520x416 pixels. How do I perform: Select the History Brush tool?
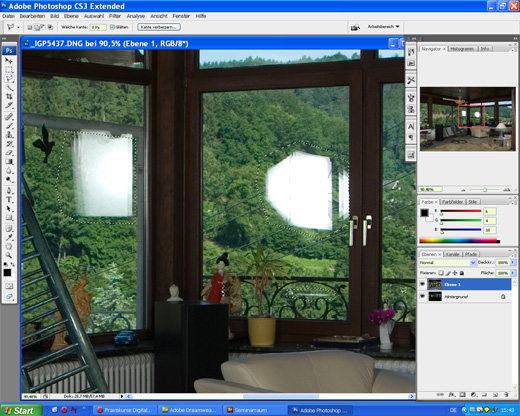9,144
